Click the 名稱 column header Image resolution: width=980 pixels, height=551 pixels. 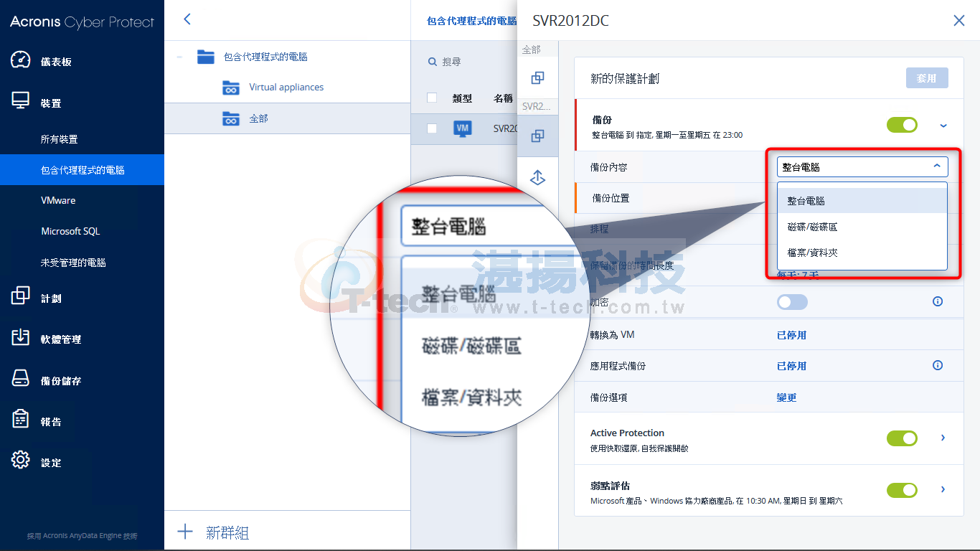click(x=504, y=98)
